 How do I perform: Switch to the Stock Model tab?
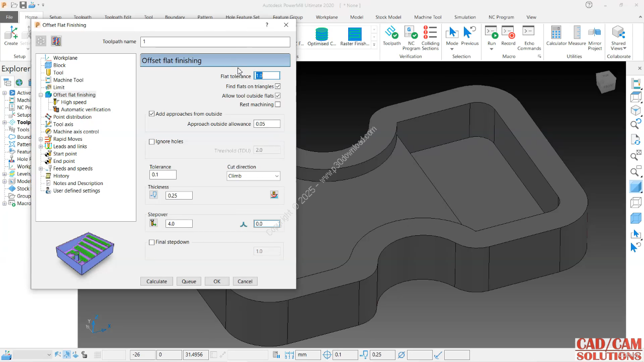[388, 17]
